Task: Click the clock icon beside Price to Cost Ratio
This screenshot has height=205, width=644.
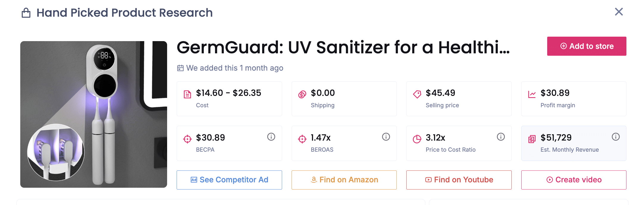Action: pos(417,139)
